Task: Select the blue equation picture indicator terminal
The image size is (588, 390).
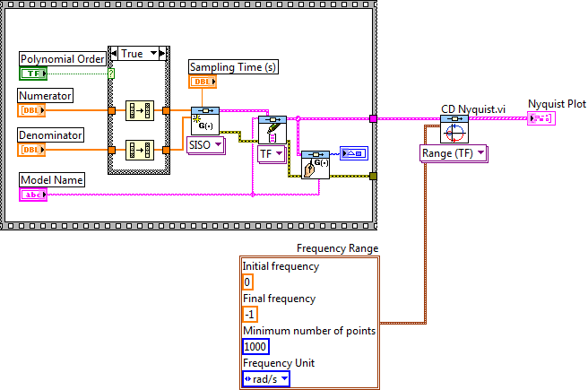Action: point(354,153)
